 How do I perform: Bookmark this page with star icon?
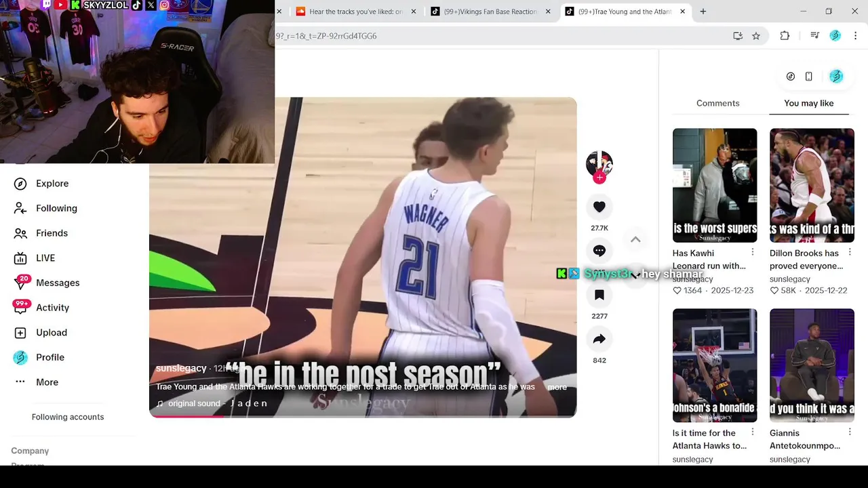coord(756,36)
